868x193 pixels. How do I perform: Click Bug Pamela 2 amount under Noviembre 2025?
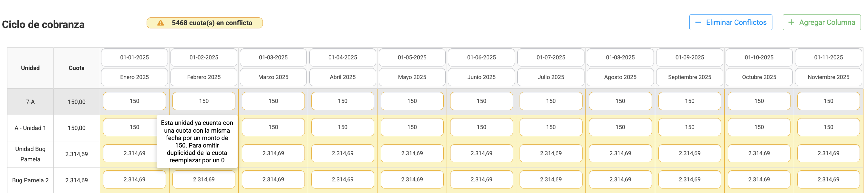coord(829,179)
